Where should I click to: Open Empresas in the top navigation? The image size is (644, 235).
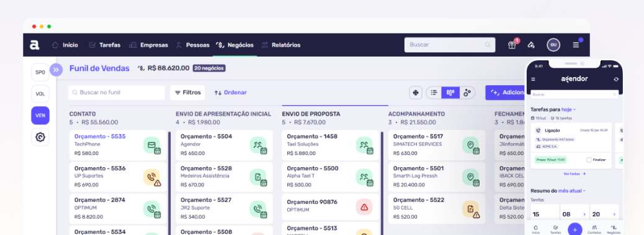(149, 45)
